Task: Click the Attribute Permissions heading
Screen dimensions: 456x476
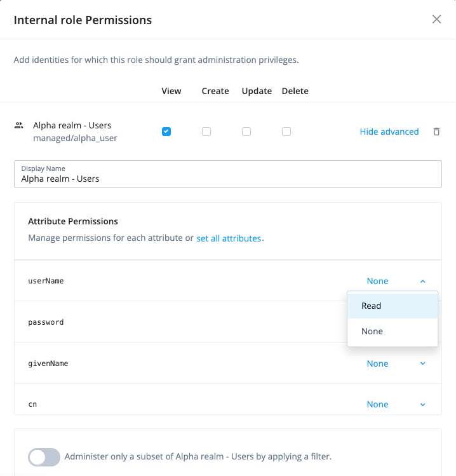Action: coord(73,221)
